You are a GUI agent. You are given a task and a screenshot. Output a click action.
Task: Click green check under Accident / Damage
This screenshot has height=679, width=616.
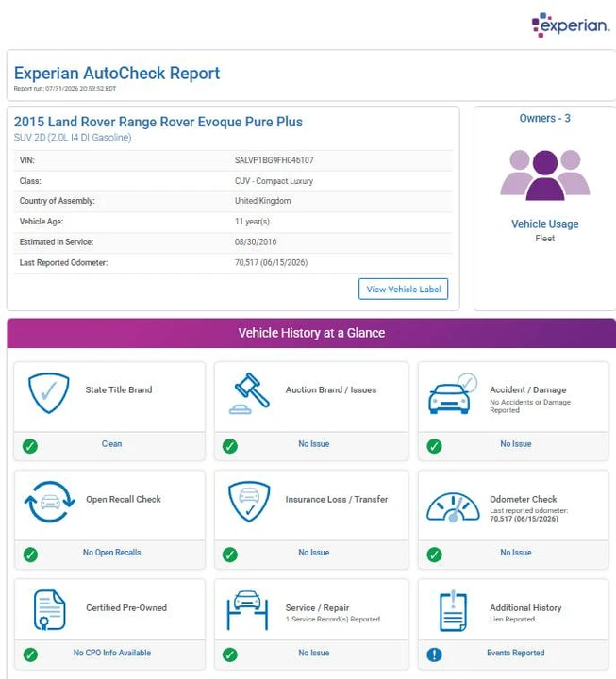434,446
